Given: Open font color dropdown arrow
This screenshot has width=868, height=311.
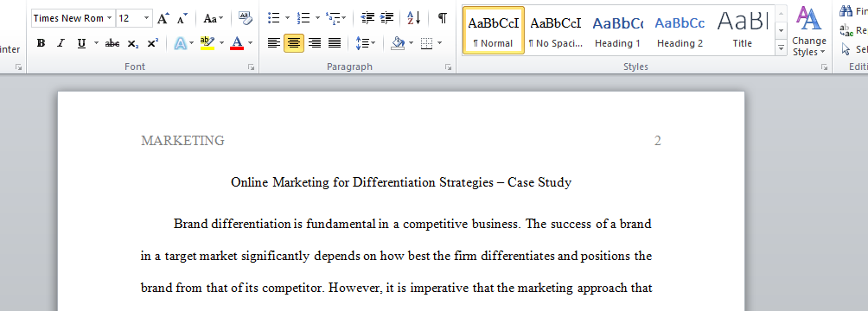Looking at the screenshot, I should click(250, 43).
